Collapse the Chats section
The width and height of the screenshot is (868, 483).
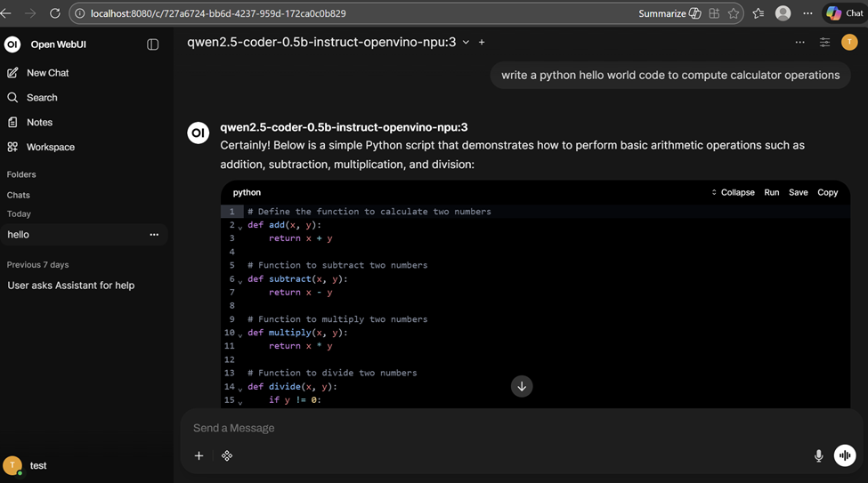tap(19, 195)
